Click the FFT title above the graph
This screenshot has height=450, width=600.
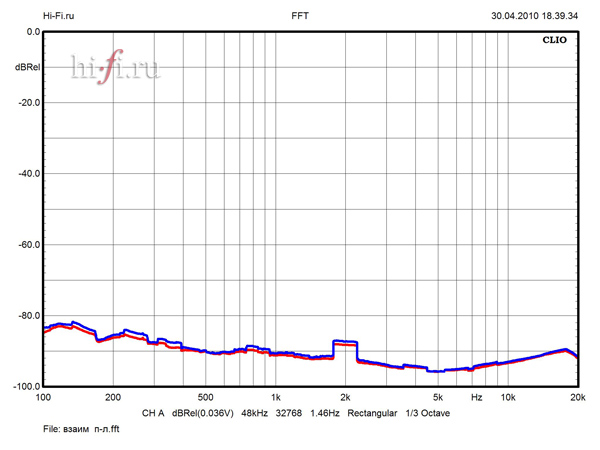[300, 16]
